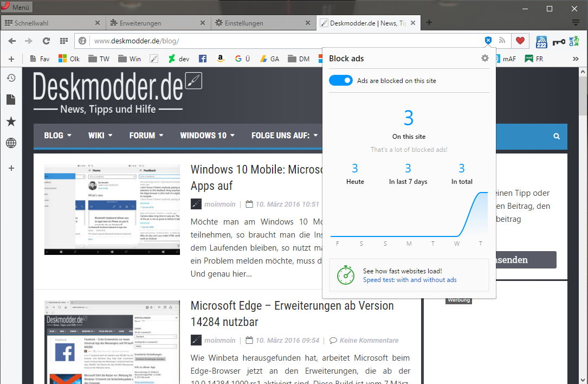The width and height of the screenshot is (588, 384).
Task: Toggle off ad blocking for this site
Action: pos(341,81)
